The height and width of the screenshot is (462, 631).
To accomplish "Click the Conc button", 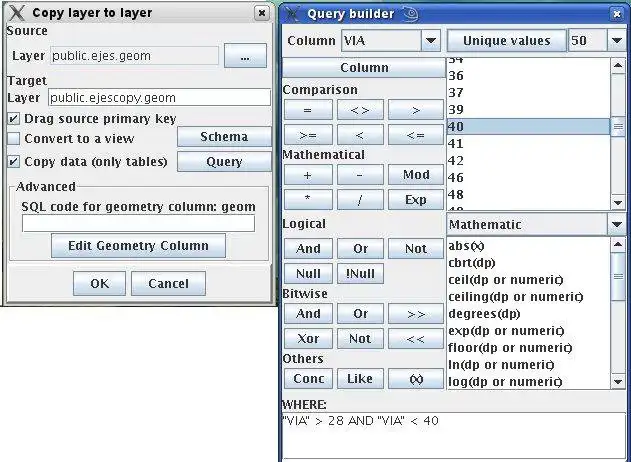I will pyautogui.click(x=308, y=379).
